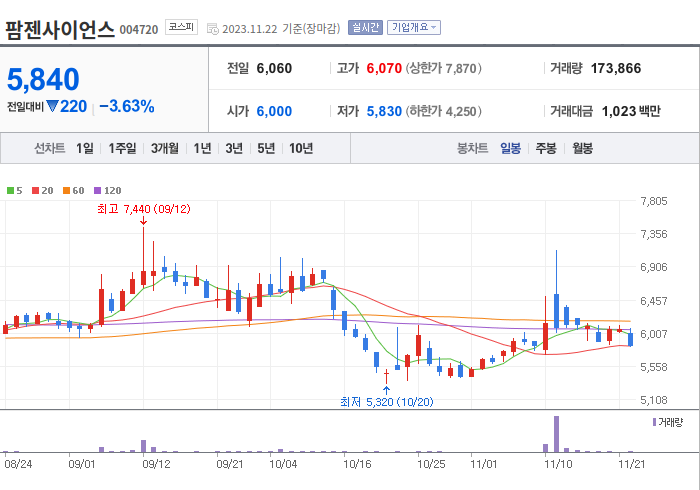This screenshot has height=490, width=700.
Task: Click the 저가 value 5,830
Action: pyautogui.click(x=384, y=111)
